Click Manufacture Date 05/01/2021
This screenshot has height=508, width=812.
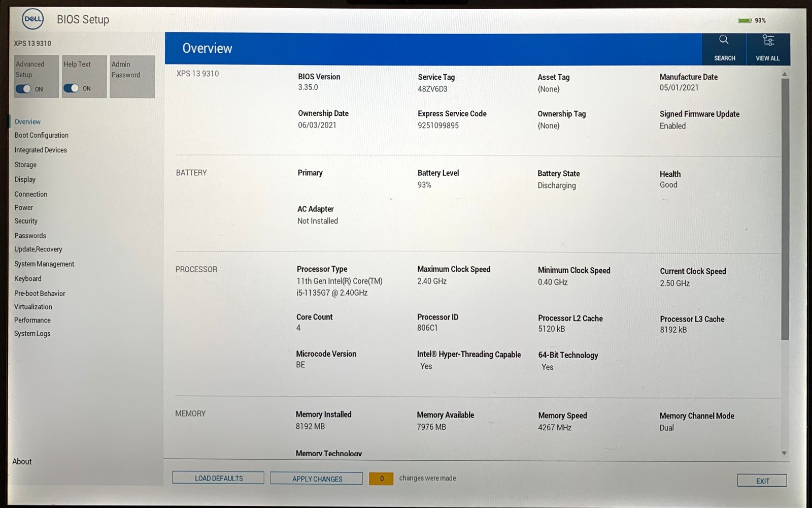click(x=679, y=88)
